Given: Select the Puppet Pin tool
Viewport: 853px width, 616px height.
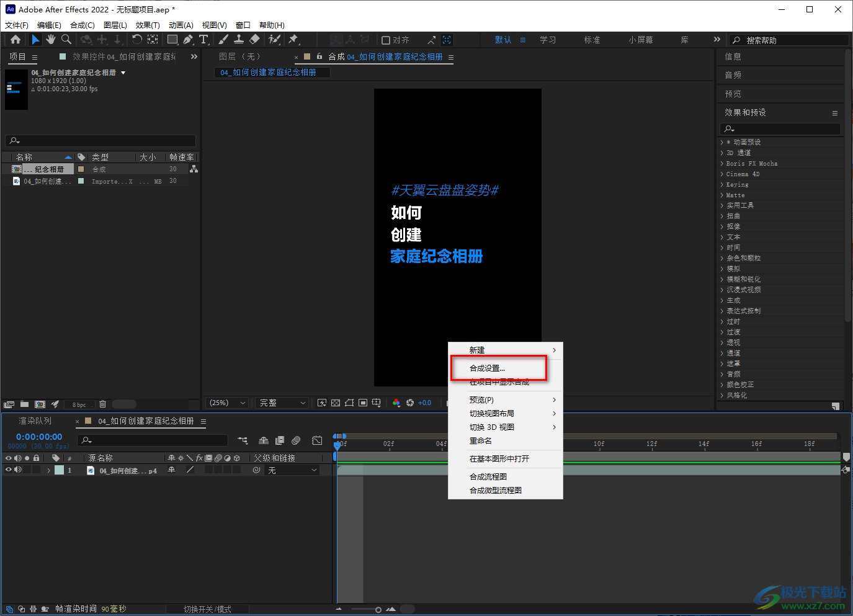Looking at the screenshot, I should pyautogui.click(x=294, y=40).
